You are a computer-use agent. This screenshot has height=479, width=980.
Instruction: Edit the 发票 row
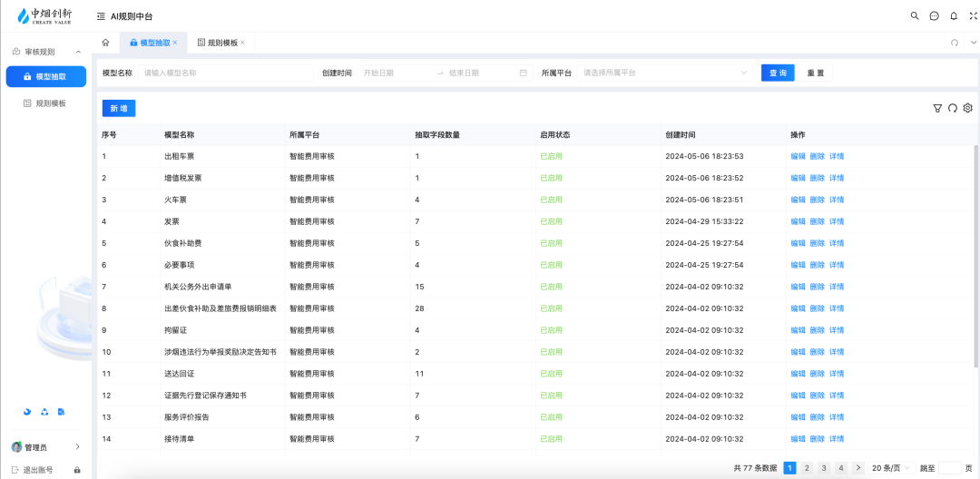pos(799,221)
